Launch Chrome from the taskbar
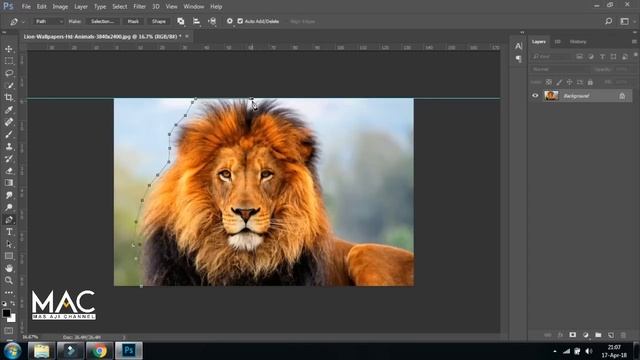 [99, 351]
